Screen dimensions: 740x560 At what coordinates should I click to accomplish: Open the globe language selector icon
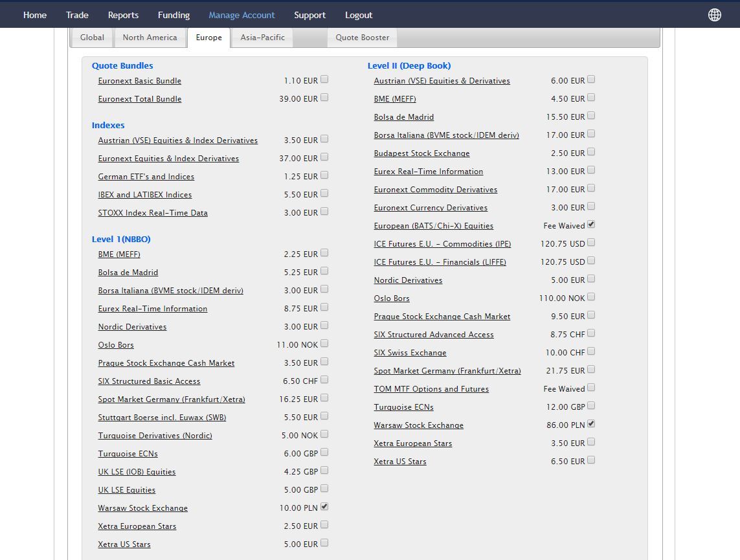[715, 15]
